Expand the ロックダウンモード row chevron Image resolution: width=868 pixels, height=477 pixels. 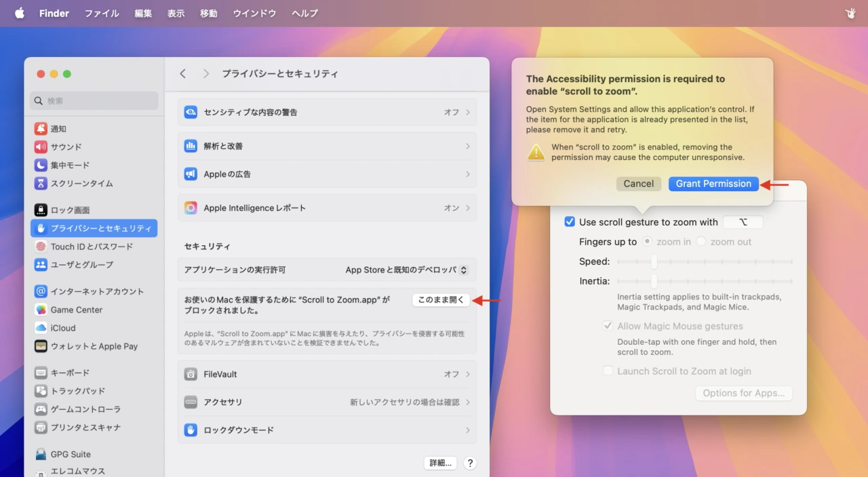pos(468,430)
